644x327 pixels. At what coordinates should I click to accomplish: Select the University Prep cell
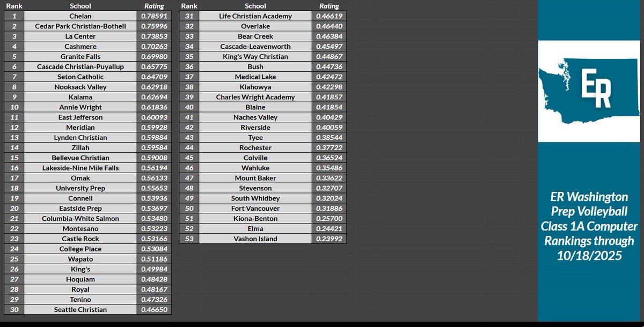[80, 189]
